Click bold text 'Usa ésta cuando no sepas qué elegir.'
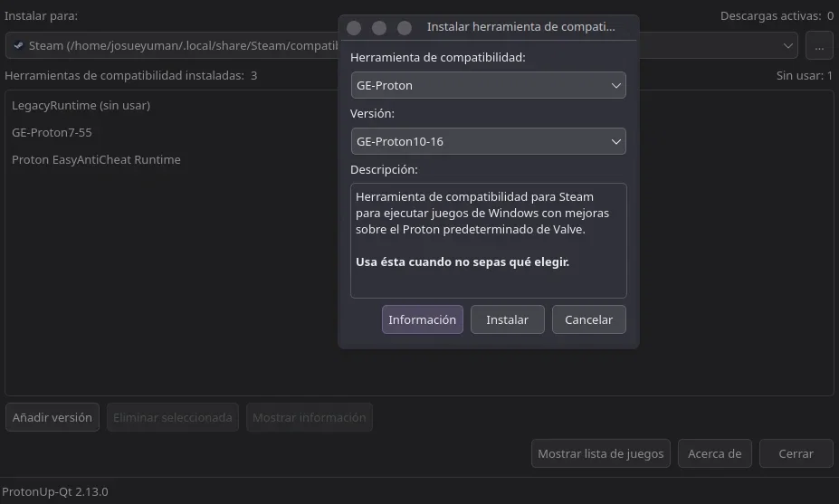Image resolution: width=839 pixels, height=504 pixels. [x=462, y=262]
